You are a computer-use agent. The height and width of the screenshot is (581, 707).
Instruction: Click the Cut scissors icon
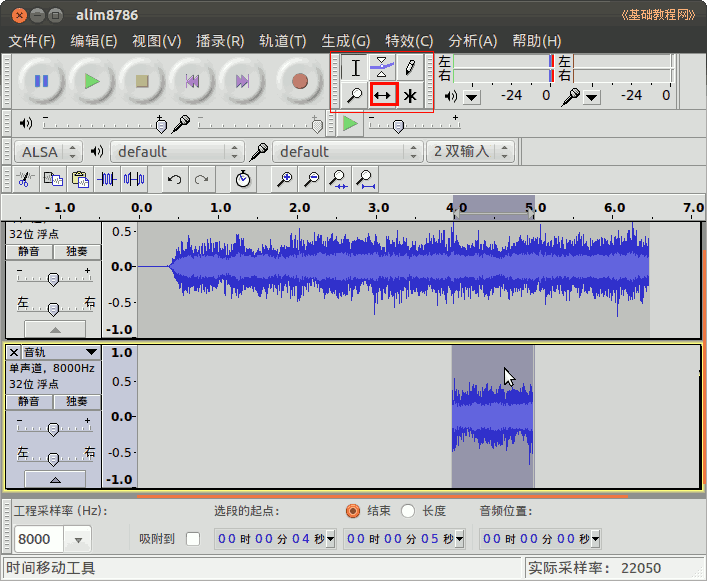(25, 179)
